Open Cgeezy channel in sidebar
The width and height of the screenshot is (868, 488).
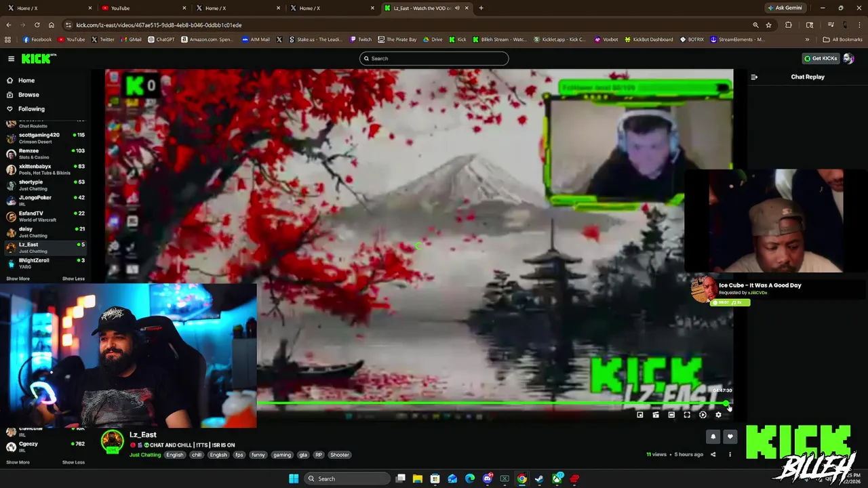[x=46, y=447]
